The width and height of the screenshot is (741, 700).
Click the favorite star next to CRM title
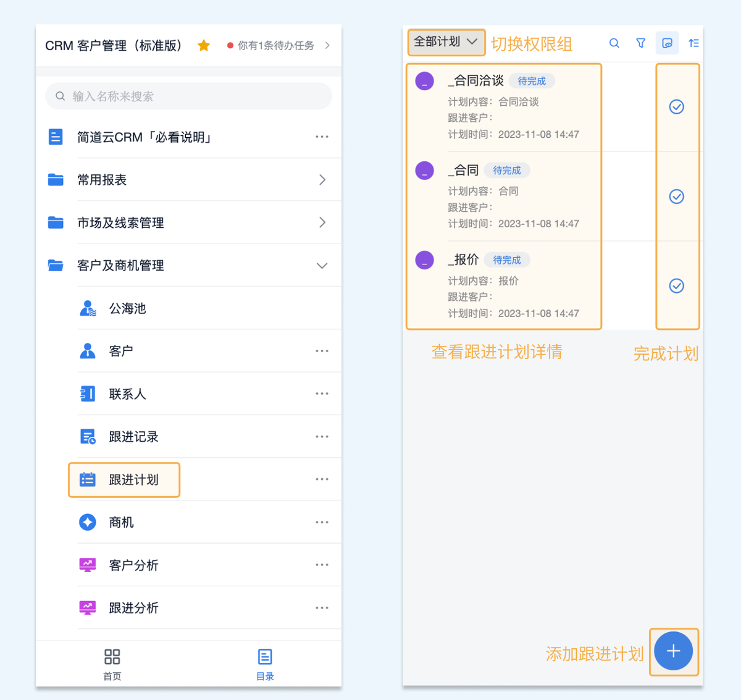(x=204, y=45)
